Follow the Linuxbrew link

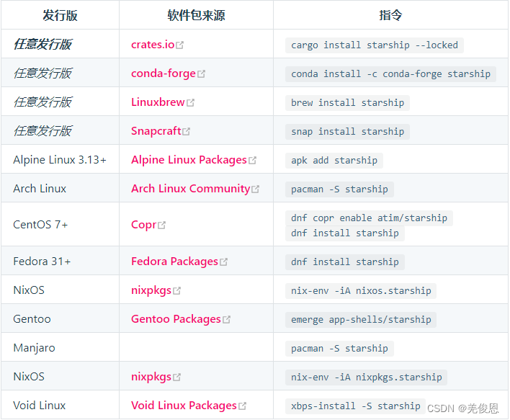158,102
